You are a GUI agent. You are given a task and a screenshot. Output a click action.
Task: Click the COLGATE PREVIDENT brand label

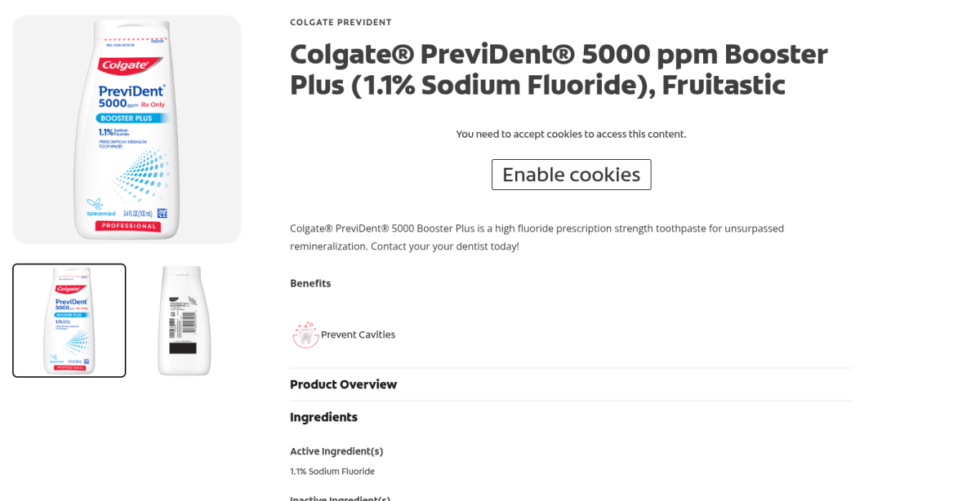(341, 22)
